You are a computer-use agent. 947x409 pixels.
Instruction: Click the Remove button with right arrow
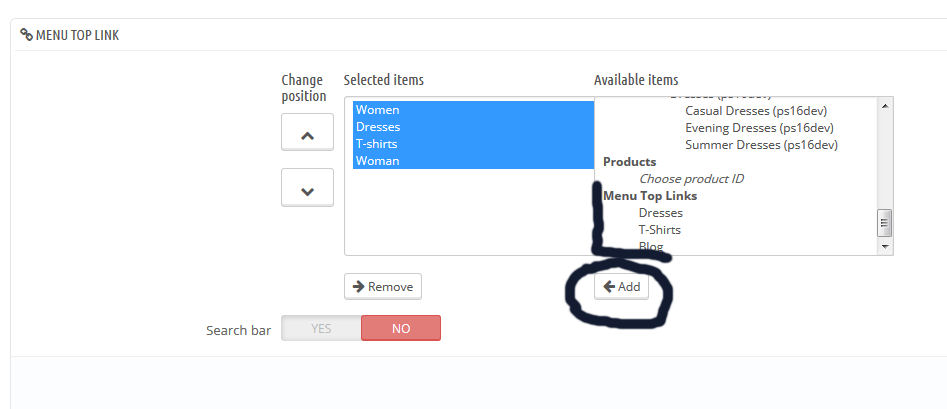point(383,287)
